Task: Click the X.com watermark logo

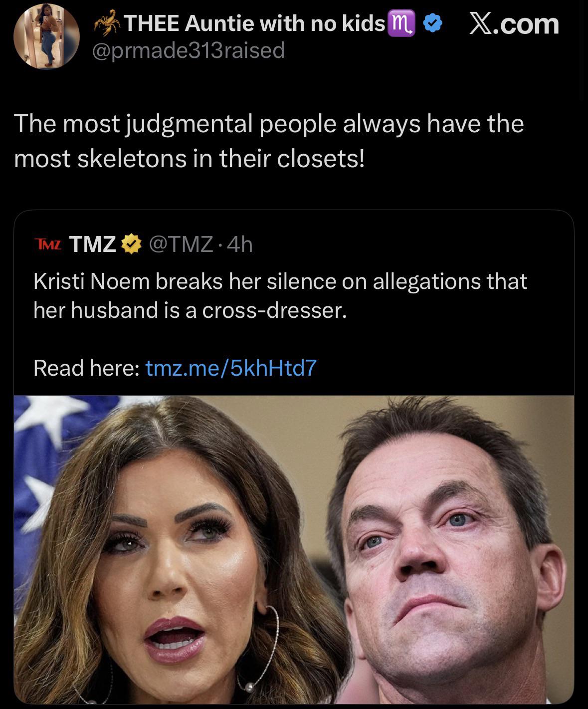Action: (x=515, y=23)
